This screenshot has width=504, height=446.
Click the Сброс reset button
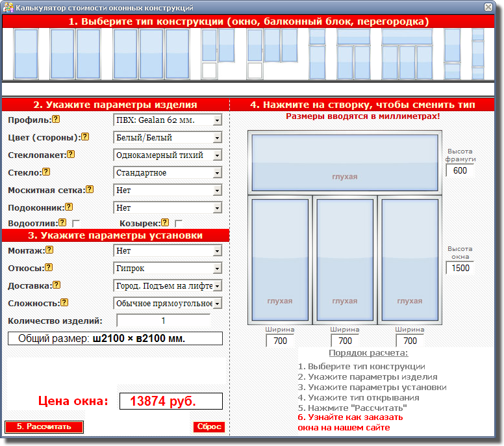[209, 427]
